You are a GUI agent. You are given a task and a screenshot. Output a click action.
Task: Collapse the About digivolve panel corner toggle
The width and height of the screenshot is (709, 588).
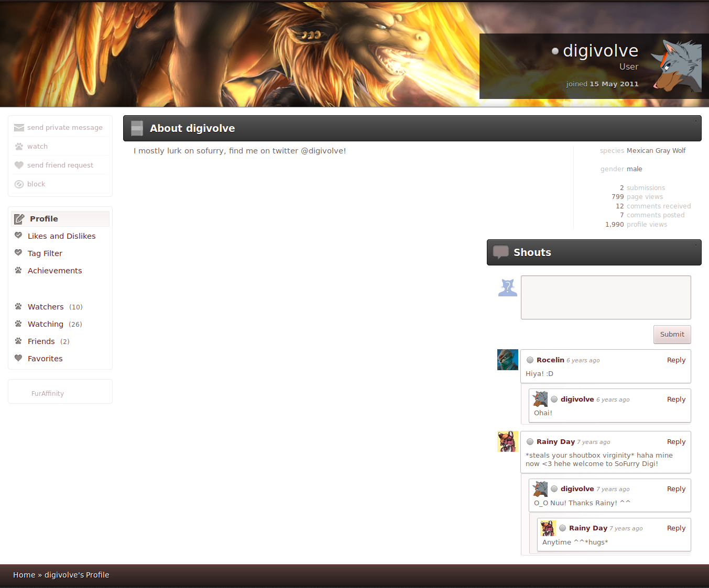[x=696, y=121]
